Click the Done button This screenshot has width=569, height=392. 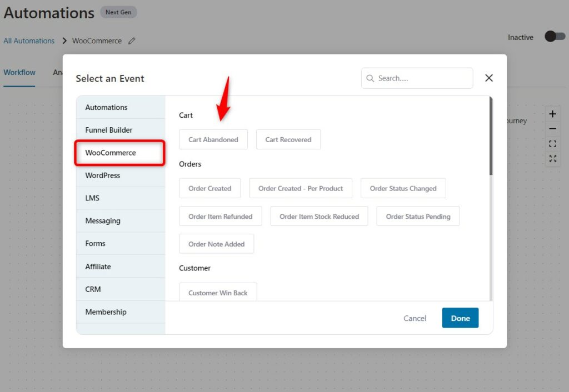[x=460, y=318]
